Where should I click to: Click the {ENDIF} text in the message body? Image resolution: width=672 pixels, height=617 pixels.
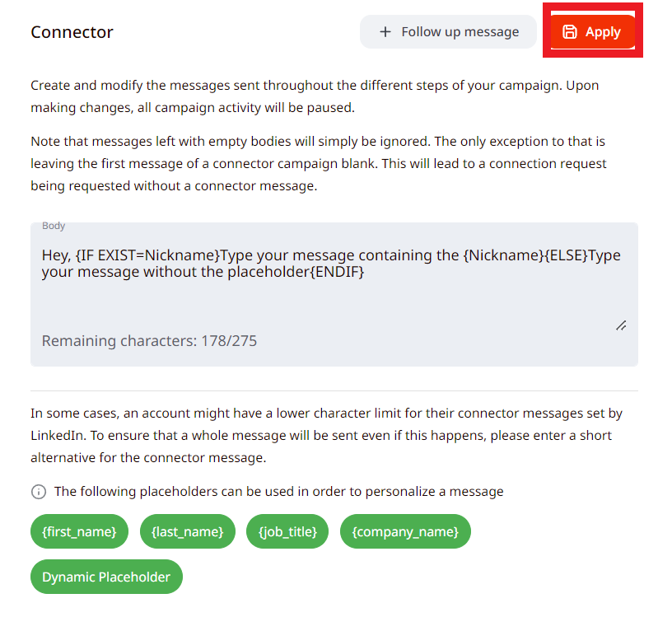337,272
